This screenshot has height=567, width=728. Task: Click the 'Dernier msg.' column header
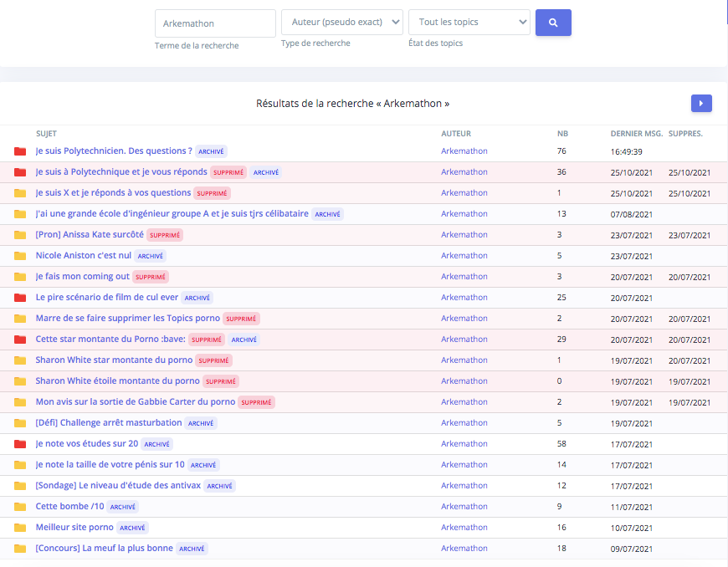tap(636, 134)
